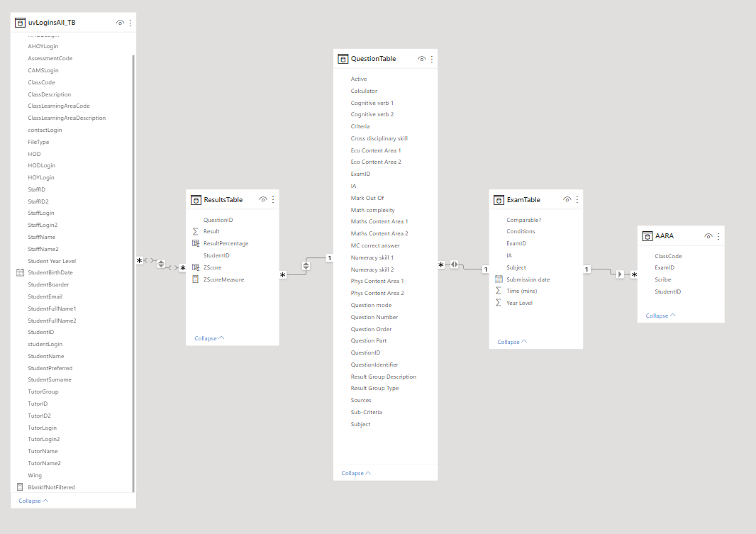Select StudentEmail field in uvLoginsAll_TB
756x534 pixels.
click(x=45, y=296)
